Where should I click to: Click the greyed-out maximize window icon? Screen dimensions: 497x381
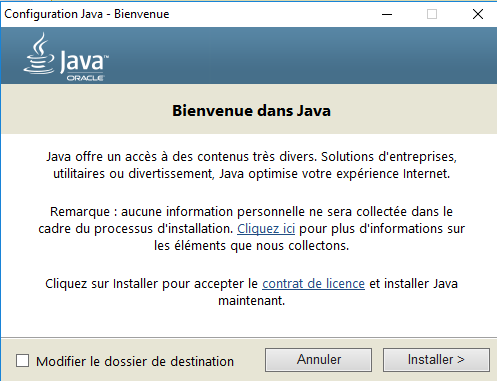coord(432,14)
